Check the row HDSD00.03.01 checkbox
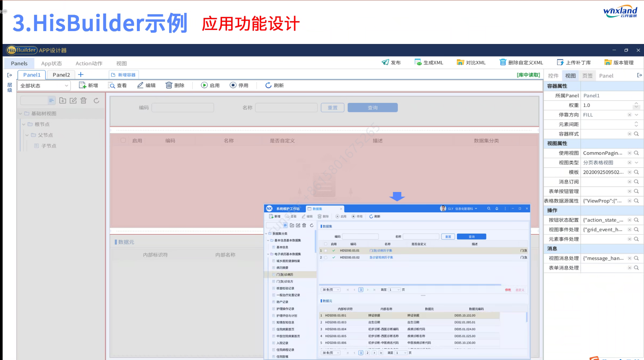The height and width of the screenshot is (360, 644). tap(326, 251)
